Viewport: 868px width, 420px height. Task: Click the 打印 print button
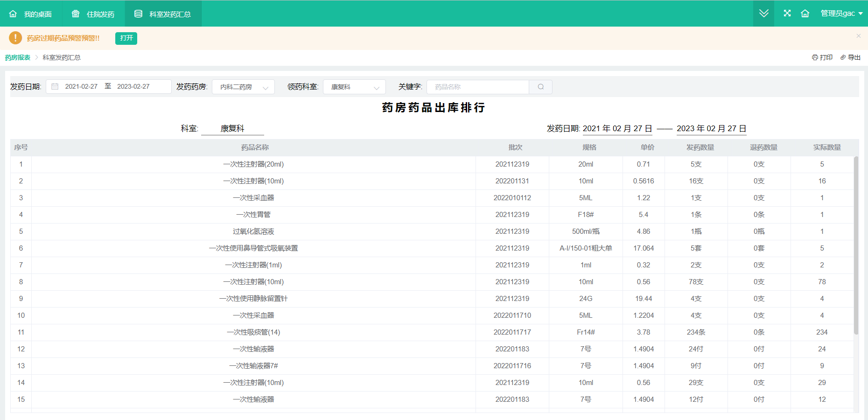[x=822, y=57]
